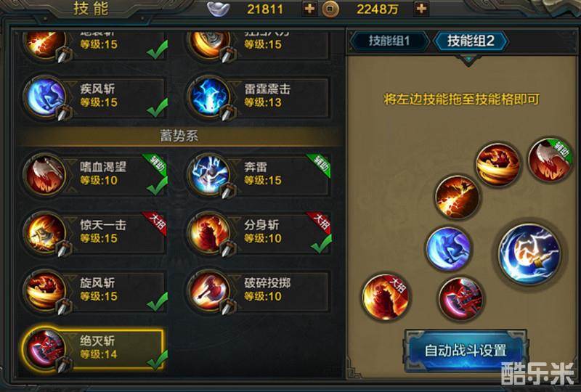
Task: Pick the 破碎投掷 axe skill icon
Action: tap(209, 292)
